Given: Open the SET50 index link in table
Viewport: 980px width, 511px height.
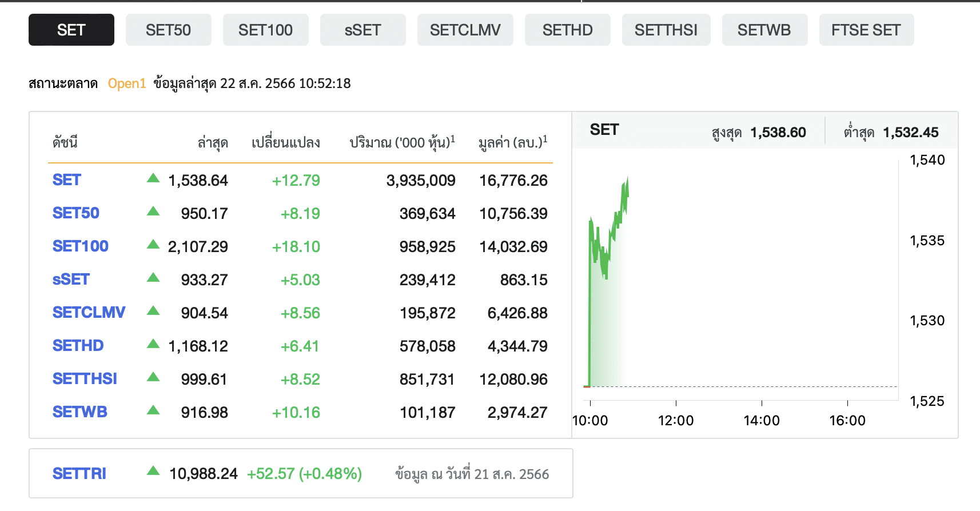Looking at the screenshot, I should (76, 213).
